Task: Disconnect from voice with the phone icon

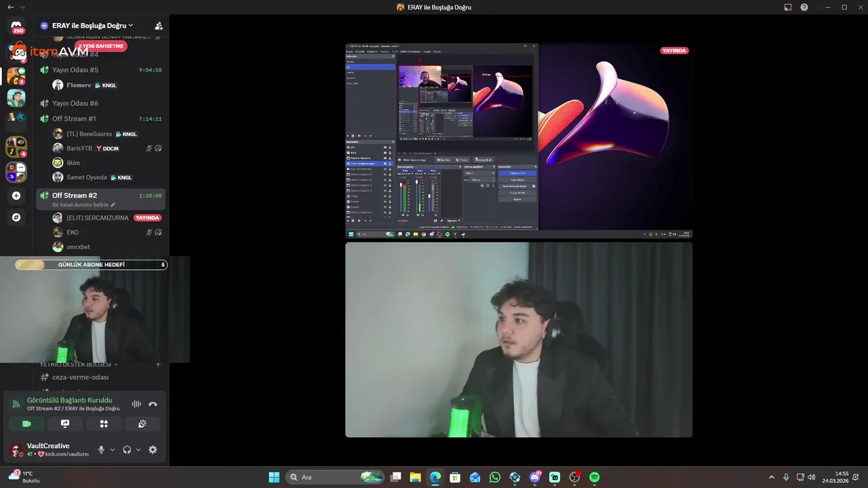Action: click(153, 404)
